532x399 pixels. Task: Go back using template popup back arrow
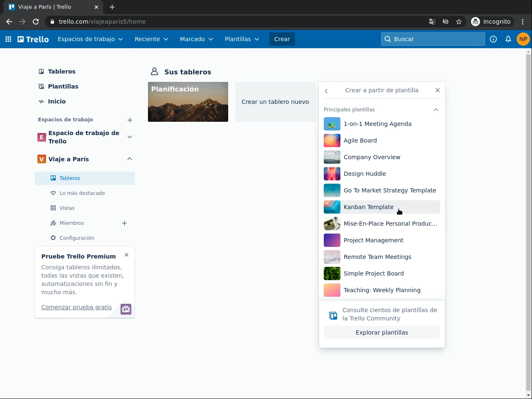(x=326, y=91)
